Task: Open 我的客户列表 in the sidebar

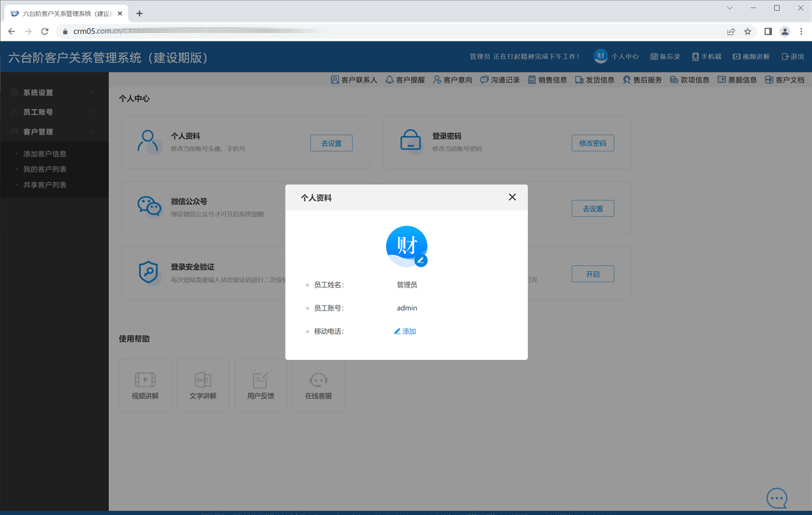Action: click(45, 169)
